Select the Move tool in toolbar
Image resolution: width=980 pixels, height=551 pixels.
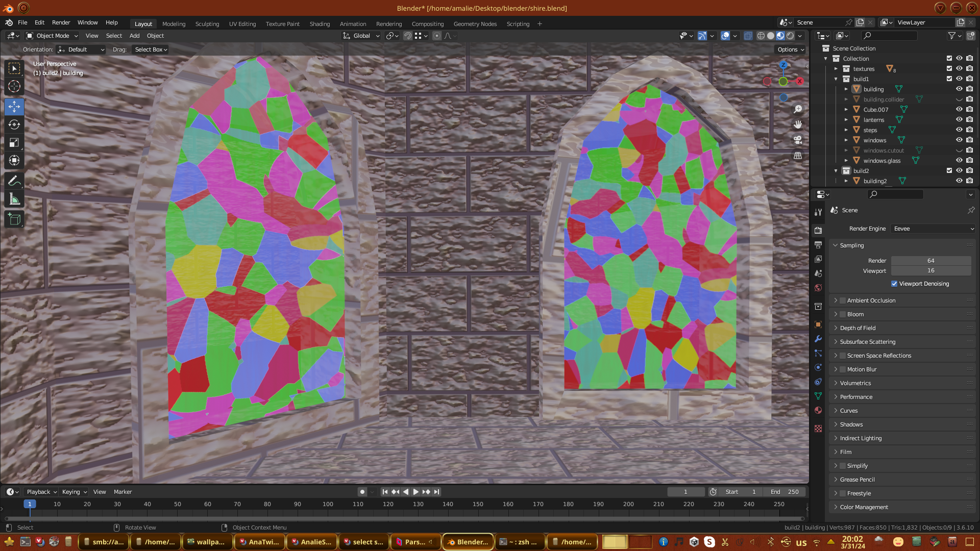click(x=14, y=107)
